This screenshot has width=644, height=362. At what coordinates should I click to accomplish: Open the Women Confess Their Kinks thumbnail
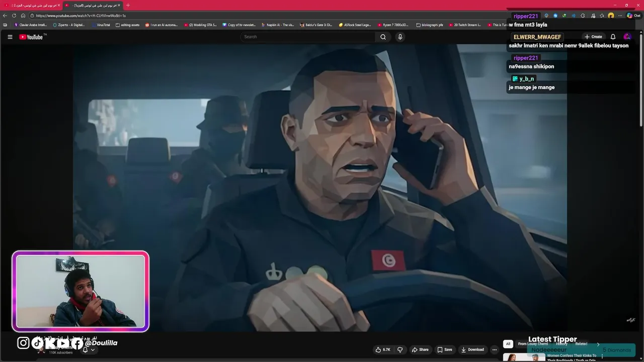click(524, 357)
